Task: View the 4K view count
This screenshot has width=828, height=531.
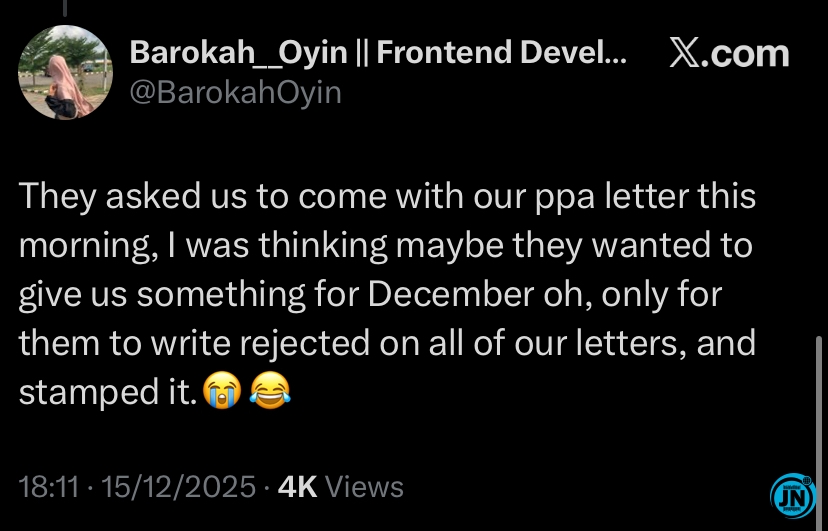Action: (298, 487)
